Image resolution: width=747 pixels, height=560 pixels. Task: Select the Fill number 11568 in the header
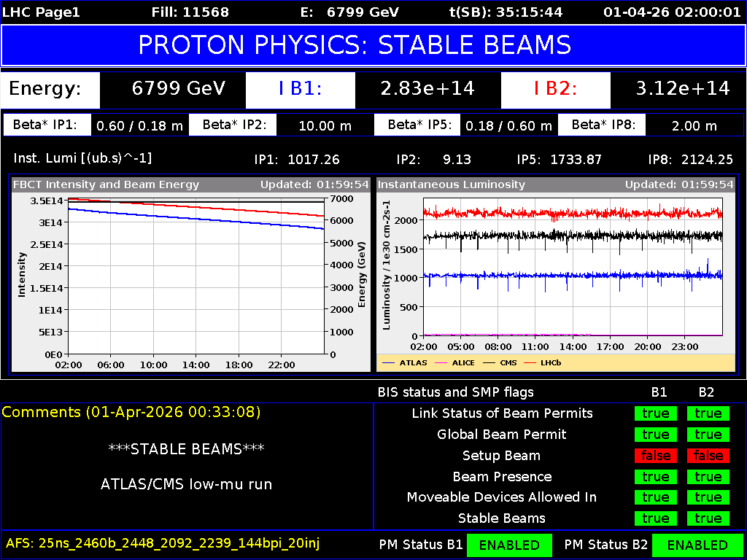click(191, 12)
